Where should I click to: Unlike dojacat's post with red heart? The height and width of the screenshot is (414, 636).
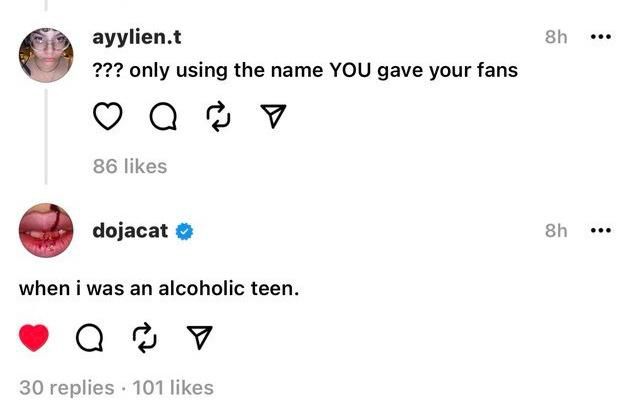pos(35,340)
